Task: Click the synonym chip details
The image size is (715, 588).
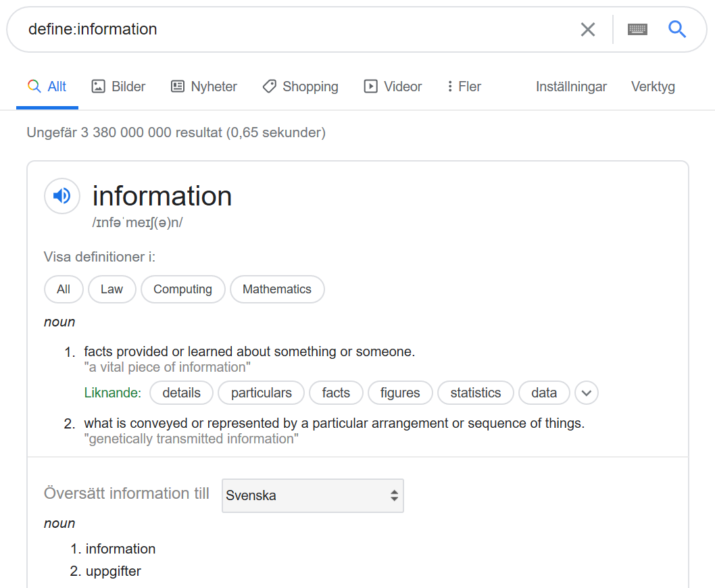Action: [x=182, y=393]
